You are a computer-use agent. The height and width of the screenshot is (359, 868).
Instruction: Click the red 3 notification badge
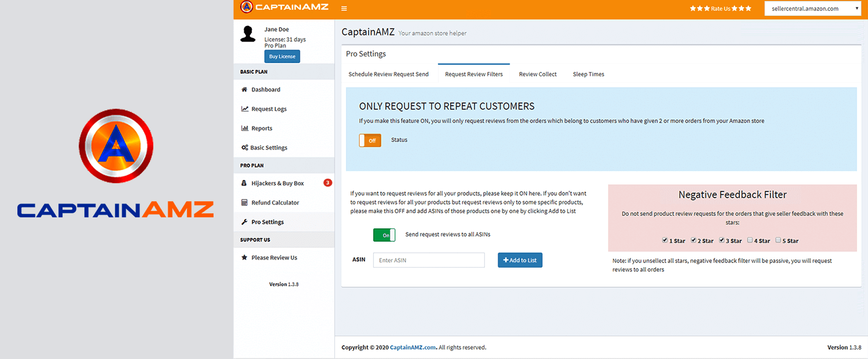328,183
